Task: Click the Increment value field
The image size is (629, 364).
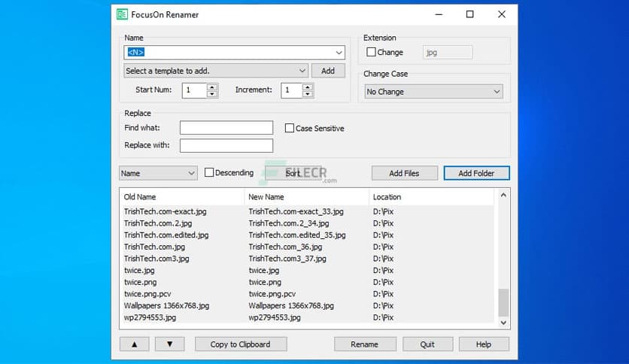Action: (x=292, y=90)
